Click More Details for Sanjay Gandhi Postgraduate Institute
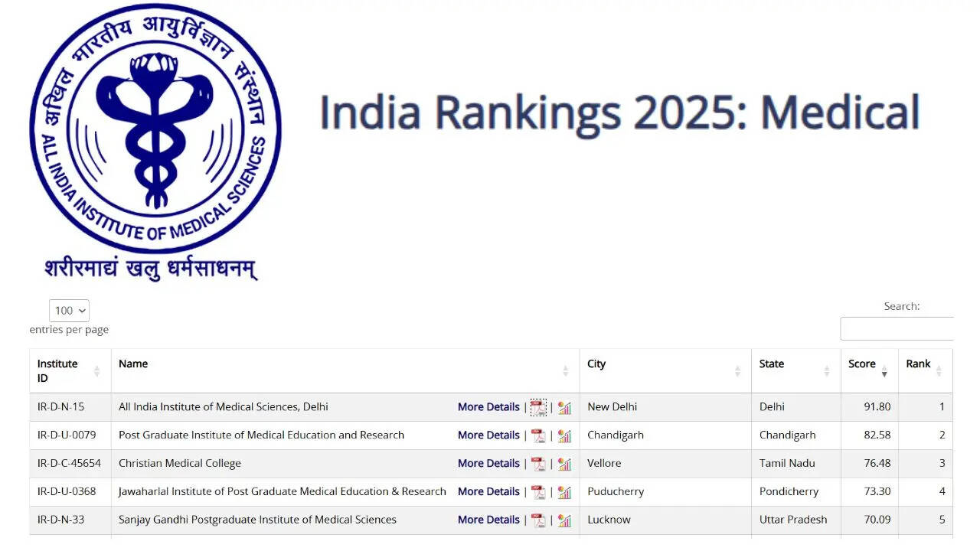The width and height of the screenshot is (980, 551). click(488, 520)
